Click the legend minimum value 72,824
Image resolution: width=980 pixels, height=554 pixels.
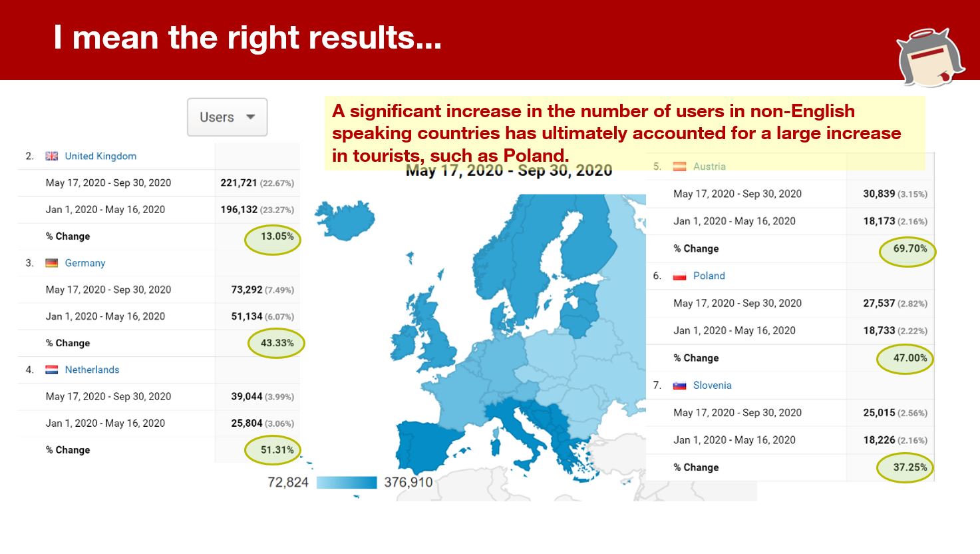287,482
